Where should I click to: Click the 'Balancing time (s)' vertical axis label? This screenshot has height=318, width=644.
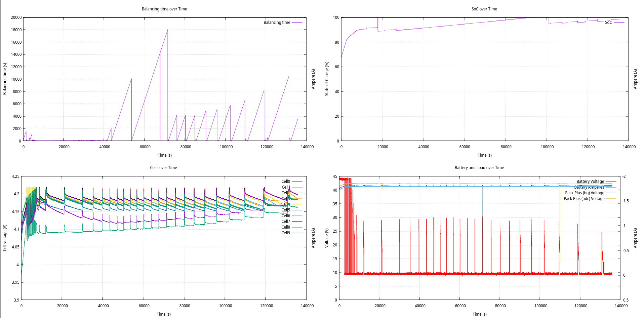coord(5,79)
